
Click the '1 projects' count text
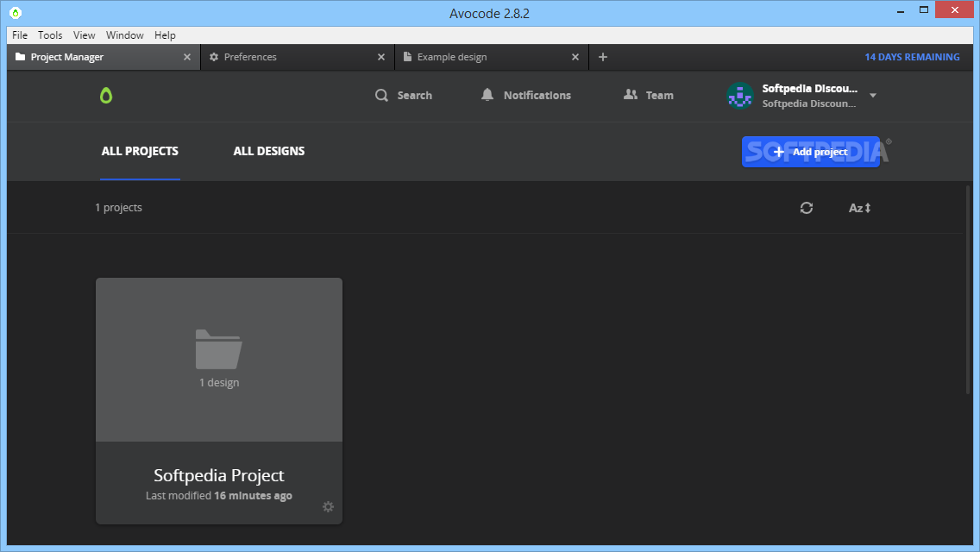pos(119,208)
